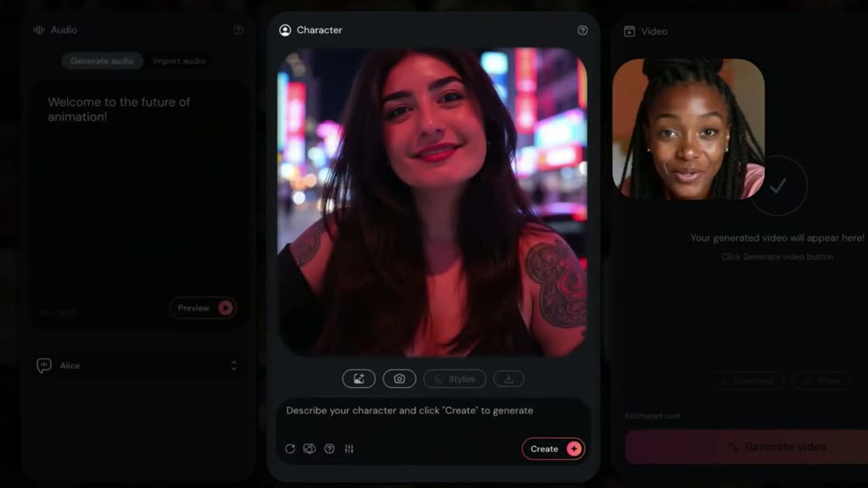
Task: Click the "Estimated cost" label
Action: (653, 416)
